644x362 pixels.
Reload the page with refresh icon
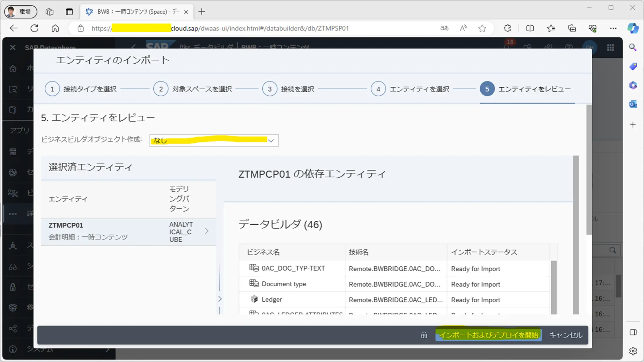click(x=34, y=28)
